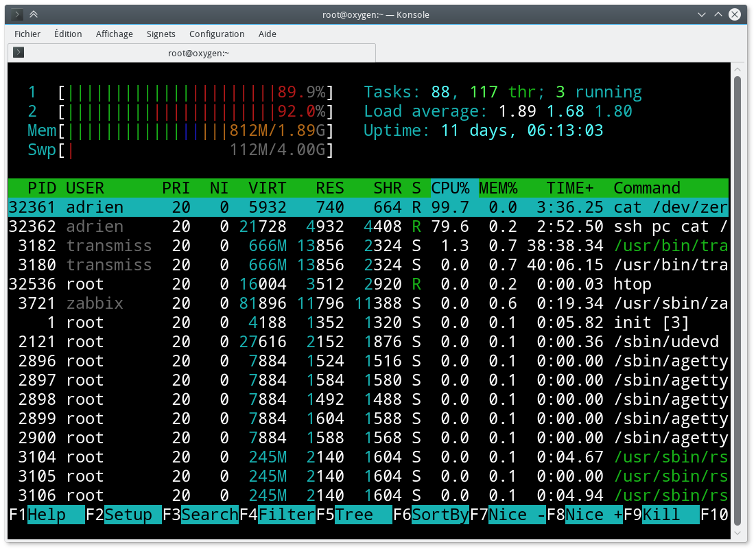Sort by RES column header
The width and height of the screenshot is (756, 551).
pyautogui.click(x=330, y=188)
